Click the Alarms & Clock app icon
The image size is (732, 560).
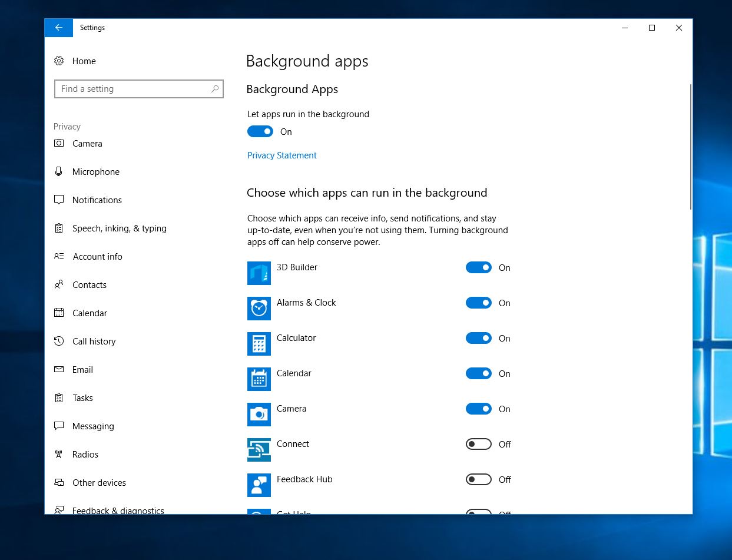pyautogui.click(x=259, y=309)
